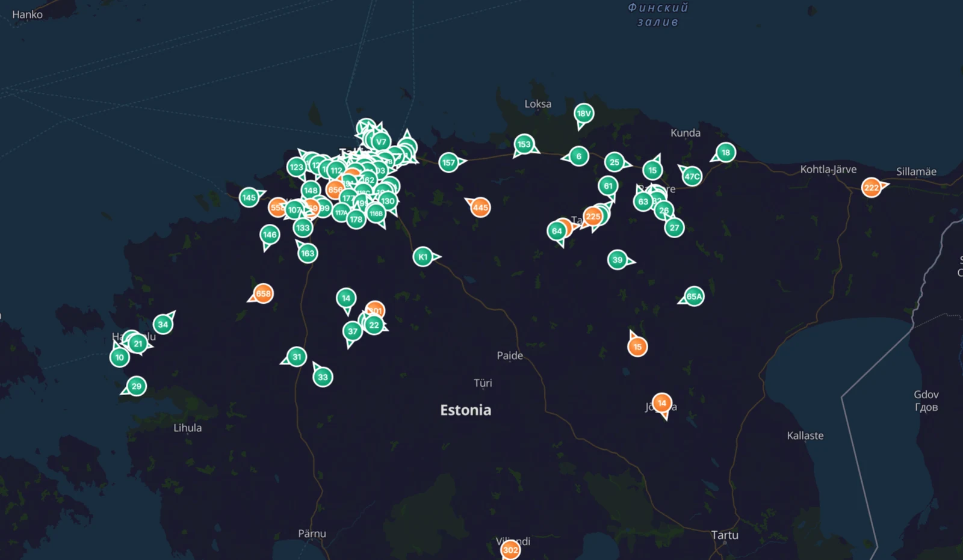Click green route marker 37
The height and width of the screenshot is (560, 963).
tap(353, 331)
